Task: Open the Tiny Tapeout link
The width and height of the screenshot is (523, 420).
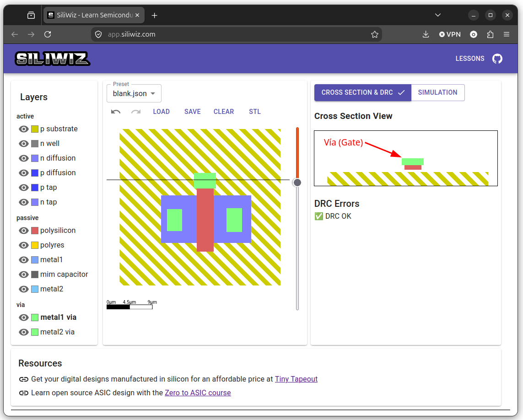Action: [x=296, y=379]
